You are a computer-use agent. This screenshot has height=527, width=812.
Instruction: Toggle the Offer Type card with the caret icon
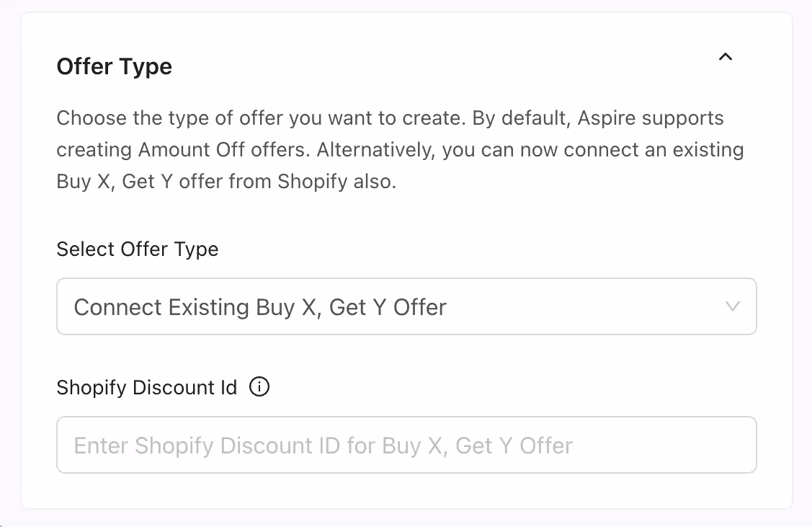[x=726, y=57]
